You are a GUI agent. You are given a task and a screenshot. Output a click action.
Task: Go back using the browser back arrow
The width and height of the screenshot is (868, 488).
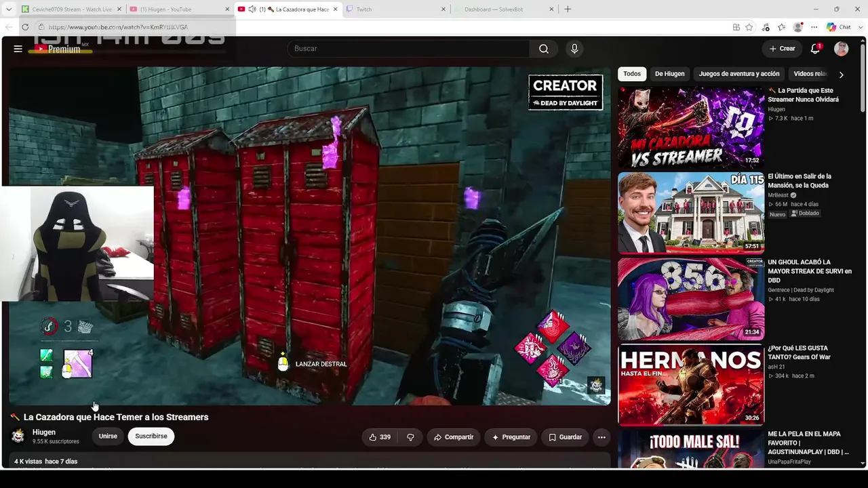(x=8, y=27)
